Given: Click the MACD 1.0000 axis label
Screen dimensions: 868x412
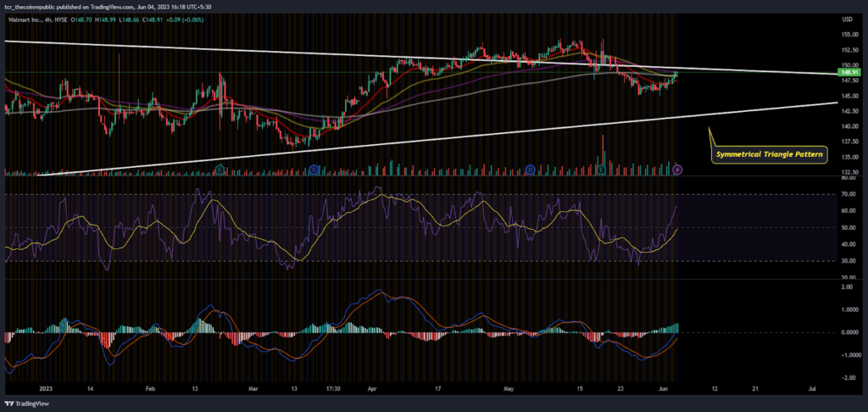Looking at the screenshot, I should coord(849,310).
